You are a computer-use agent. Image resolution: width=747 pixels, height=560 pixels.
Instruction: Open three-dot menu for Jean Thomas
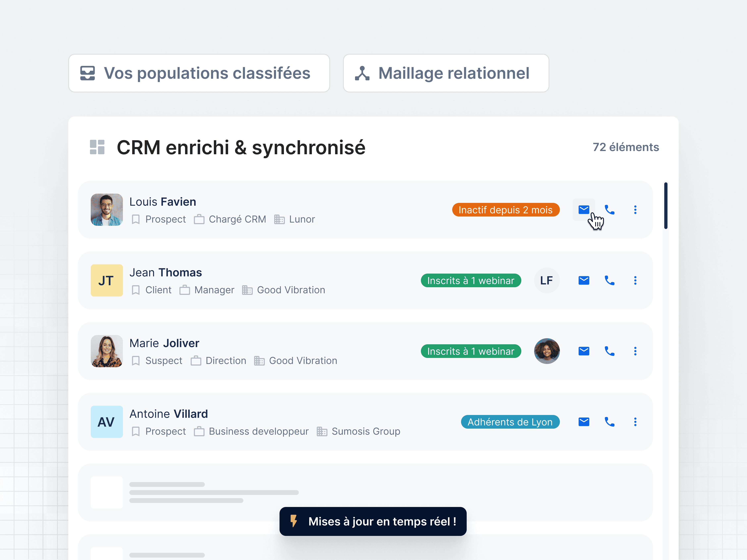635,280
